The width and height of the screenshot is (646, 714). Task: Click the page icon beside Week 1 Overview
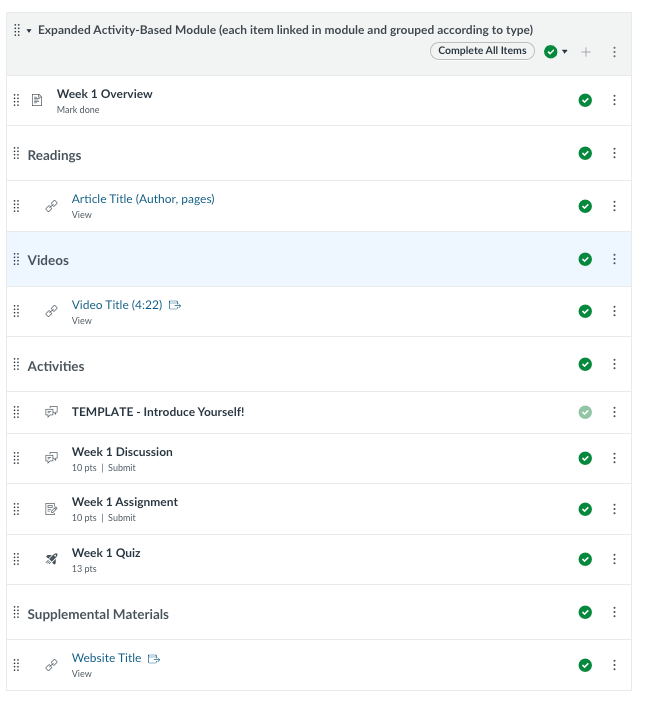pos(37,100)
